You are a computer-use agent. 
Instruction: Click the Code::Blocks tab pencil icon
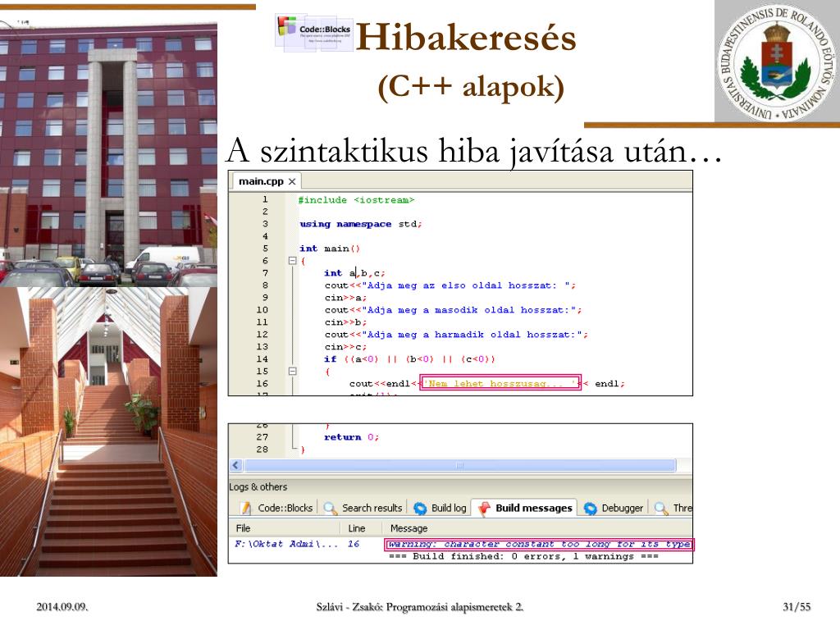[x=246, y=508]
